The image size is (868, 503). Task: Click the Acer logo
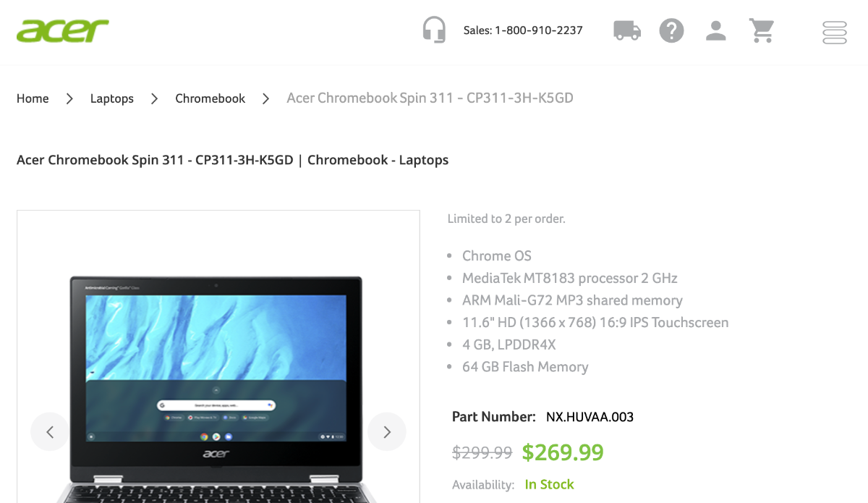63,30
